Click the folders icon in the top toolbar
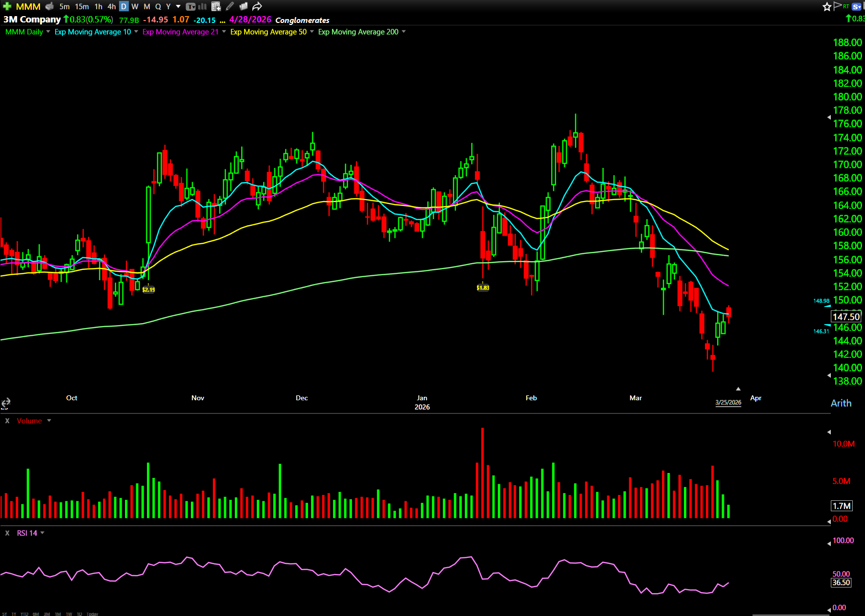The width and height of the screenshot is (865, 616). point(244,6)
